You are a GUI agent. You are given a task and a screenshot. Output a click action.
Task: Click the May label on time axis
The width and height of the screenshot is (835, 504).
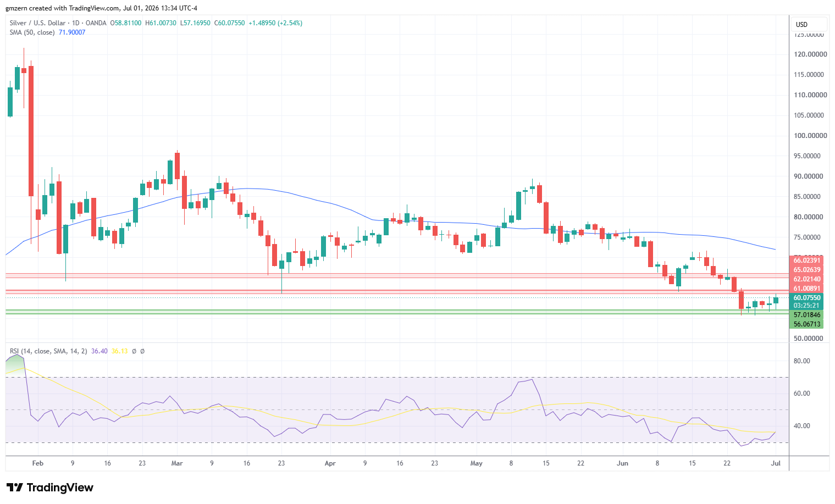pyautogui.click(x=477, y=463)
